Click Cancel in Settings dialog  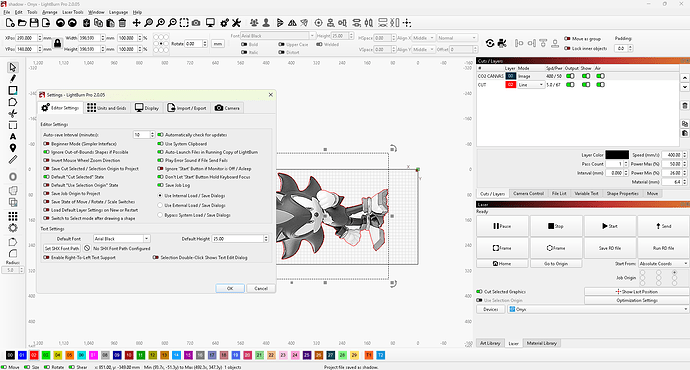point(261,288)
